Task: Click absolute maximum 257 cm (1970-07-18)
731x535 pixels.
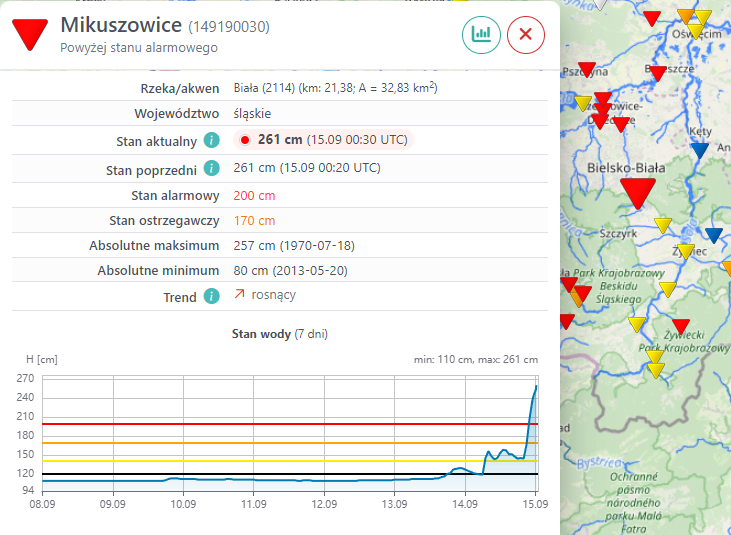Action: point(294,246)
